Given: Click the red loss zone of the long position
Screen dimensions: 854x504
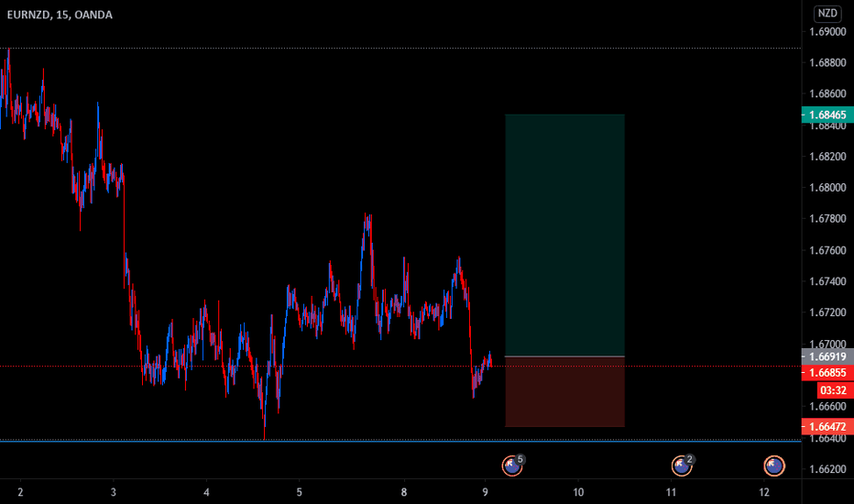Looking at the screenshot, I should pos(564,392).
